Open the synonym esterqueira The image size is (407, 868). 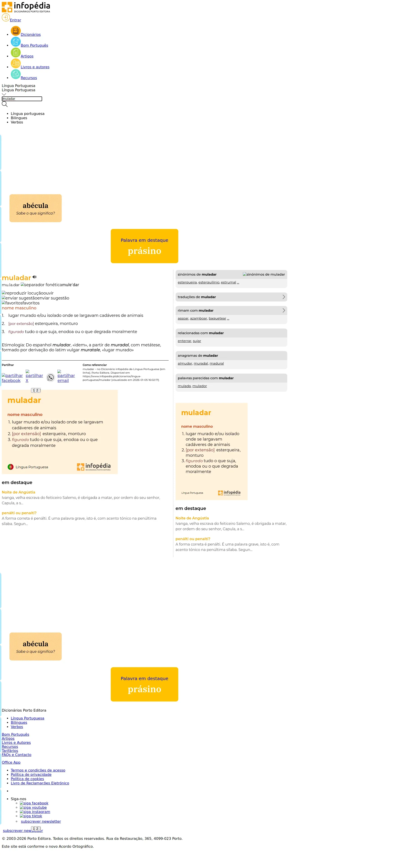pos(187,282)
